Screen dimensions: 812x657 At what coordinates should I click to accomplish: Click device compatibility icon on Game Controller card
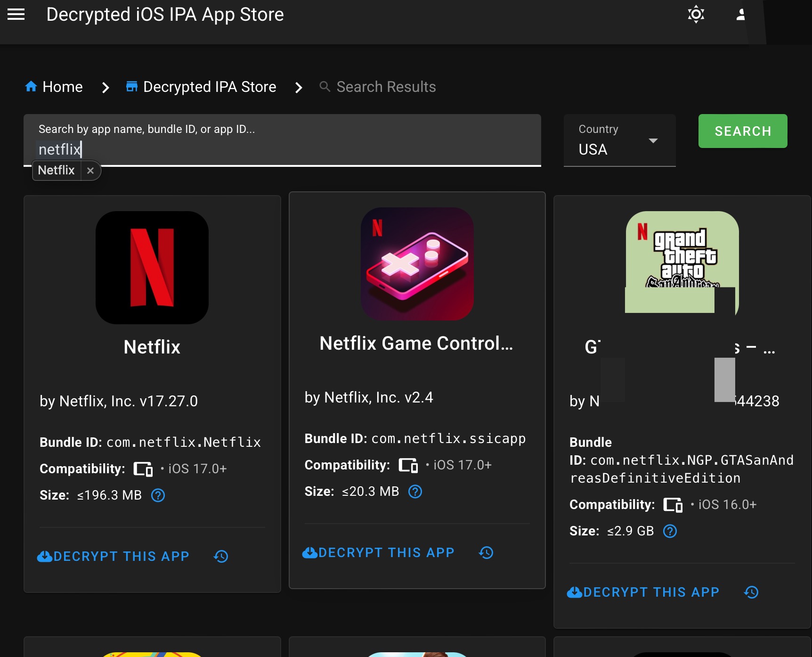coord(408,465)
